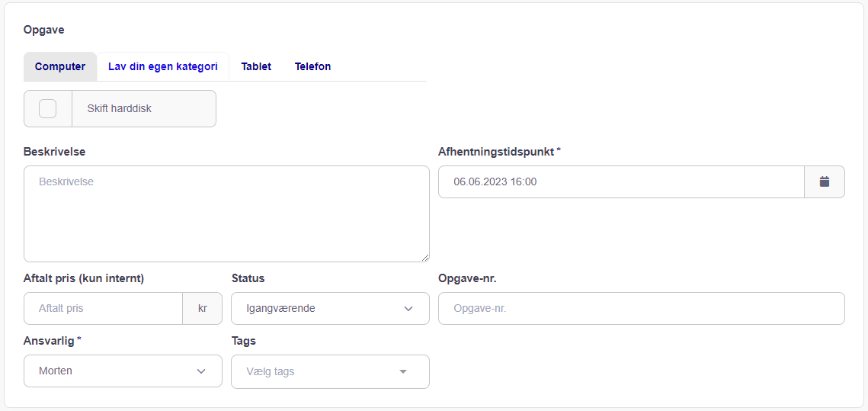The width and height of the screenshot is (868, 411).
Task: Focus the Opgave-nr. input field
Action: click(x=642, y=309)
